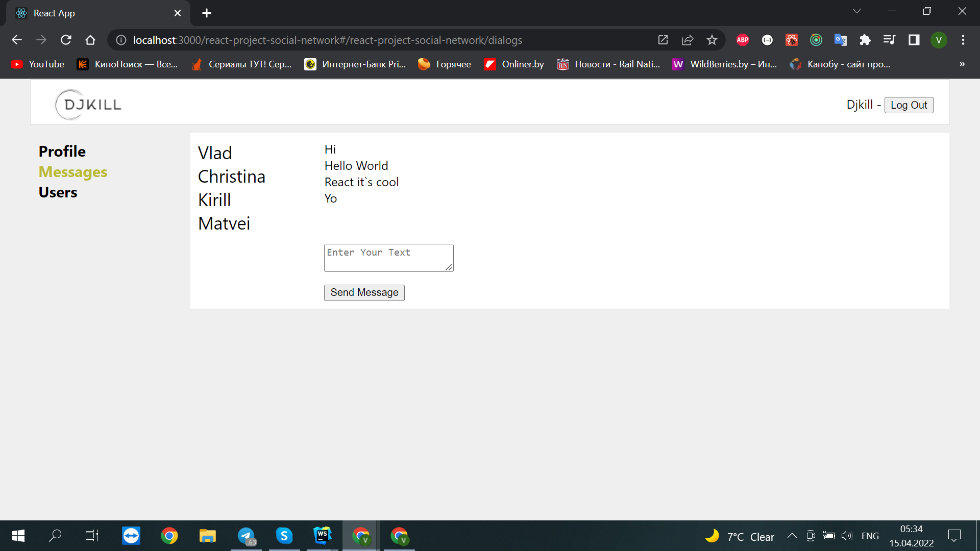Open the Profile navigation link
This screenshot has width=980, height=551.
pyautogui.click(x=62, y=151)
